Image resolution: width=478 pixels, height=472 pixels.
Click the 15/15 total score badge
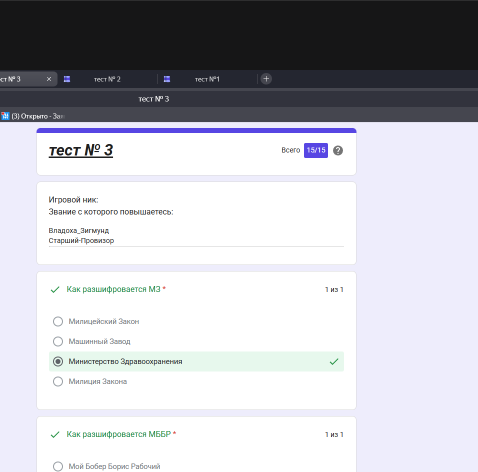[x=316, y=150]
